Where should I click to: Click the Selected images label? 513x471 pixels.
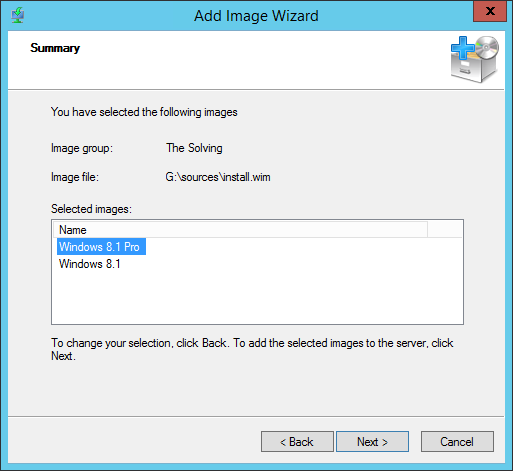[x=91, y=209]
